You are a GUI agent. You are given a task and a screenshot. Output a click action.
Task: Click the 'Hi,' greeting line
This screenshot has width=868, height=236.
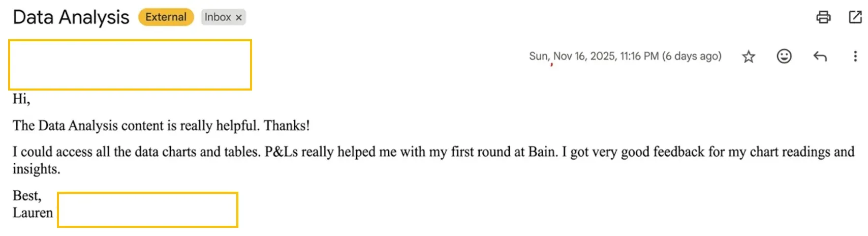point(21,99)
